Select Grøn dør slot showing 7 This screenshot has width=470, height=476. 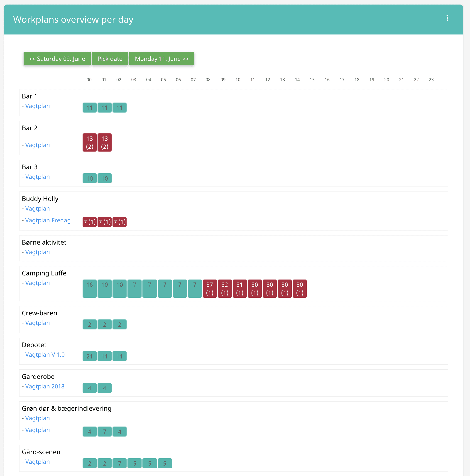(x=105, y=431)
